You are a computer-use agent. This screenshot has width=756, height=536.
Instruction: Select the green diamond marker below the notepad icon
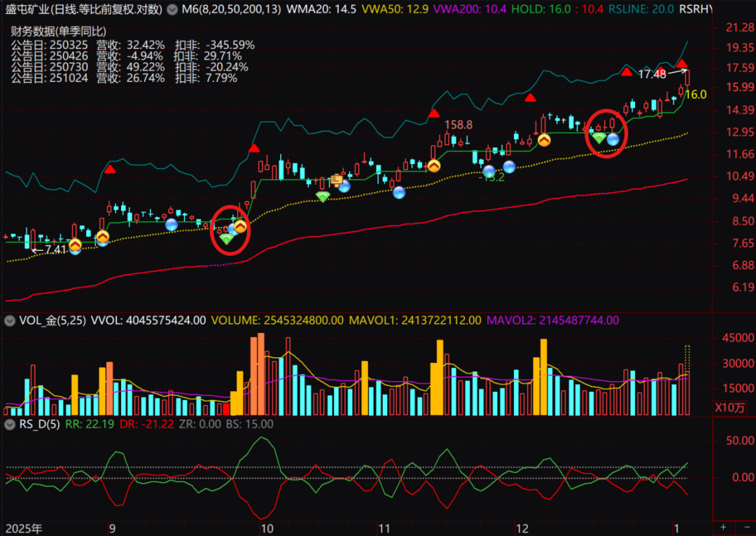pyautogui.click(x=323, y=196)
